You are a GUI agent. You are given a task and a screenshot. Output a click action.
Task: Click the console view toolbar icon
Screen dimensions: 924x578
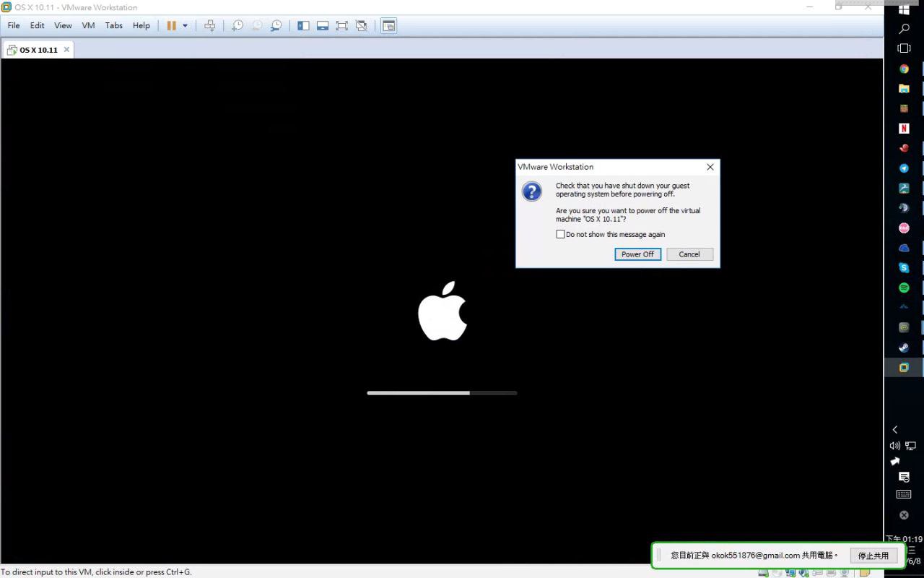(x=388, y=25)
